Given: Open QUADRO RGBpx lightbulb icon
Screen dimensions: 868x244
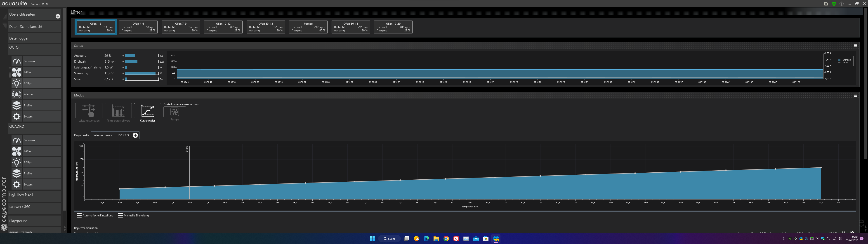Looking at the screenshot, I should tap(17, 162).
